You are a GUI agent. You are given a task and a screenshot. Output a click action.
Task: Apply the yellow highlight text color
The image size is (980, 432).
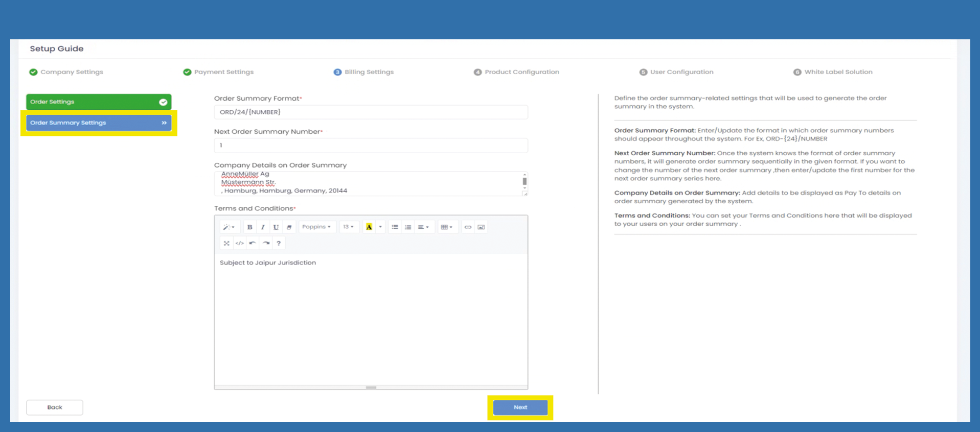(369, 227)
